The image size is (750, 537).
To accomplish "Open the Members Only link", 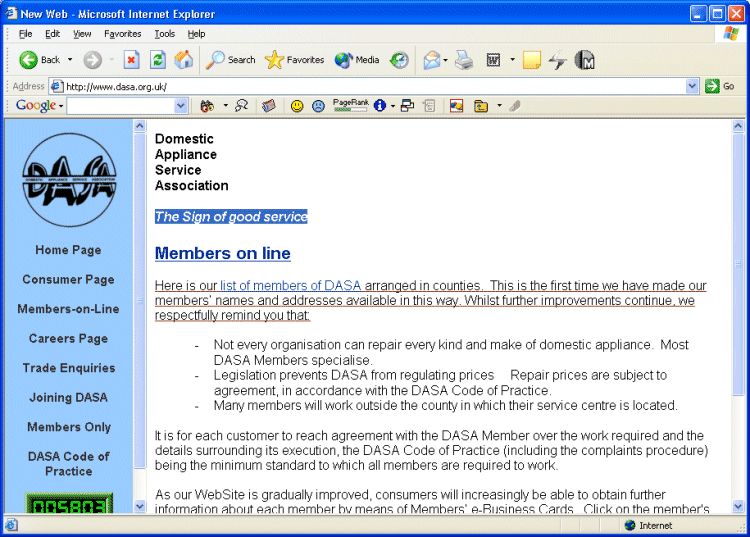I will pyautogui.click(x=69, y=427).
